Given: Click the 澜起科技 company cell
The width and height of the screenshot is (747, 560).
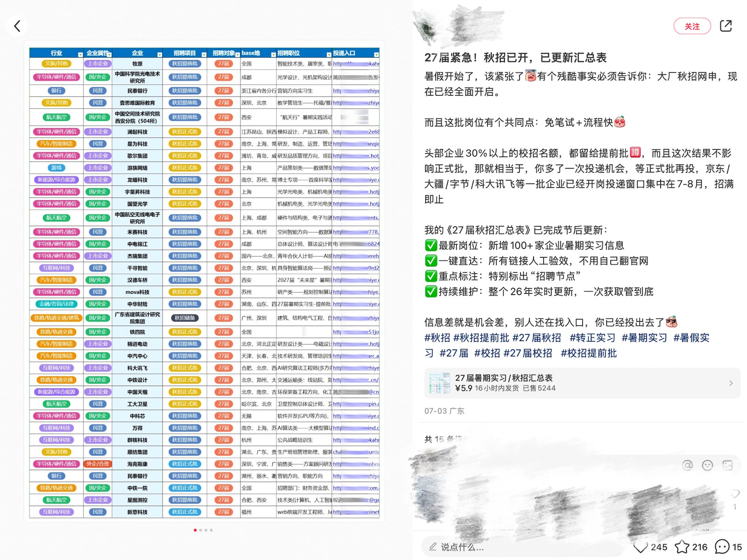Looking at the screenshot, I should [137, 132].
